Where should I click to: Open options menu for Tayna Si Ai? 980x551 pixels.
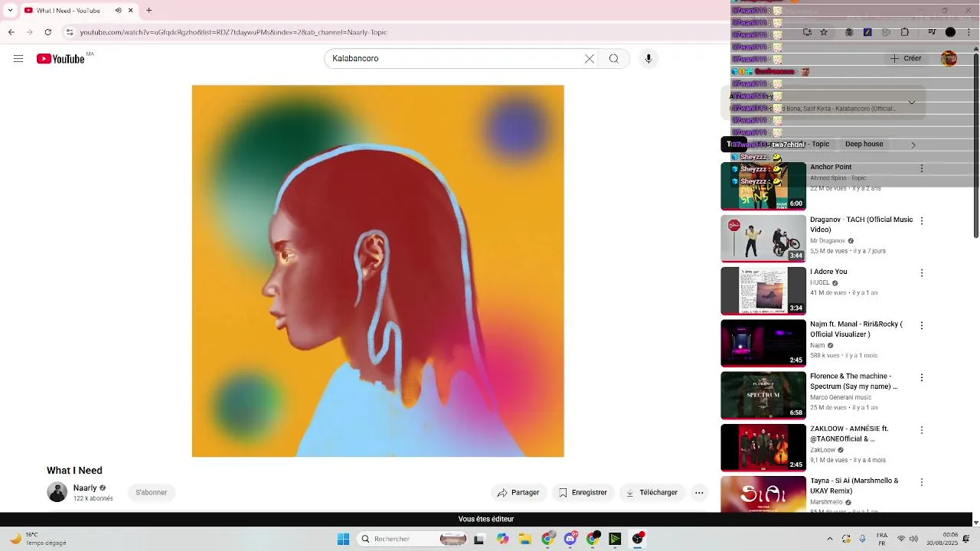point(922,482)
